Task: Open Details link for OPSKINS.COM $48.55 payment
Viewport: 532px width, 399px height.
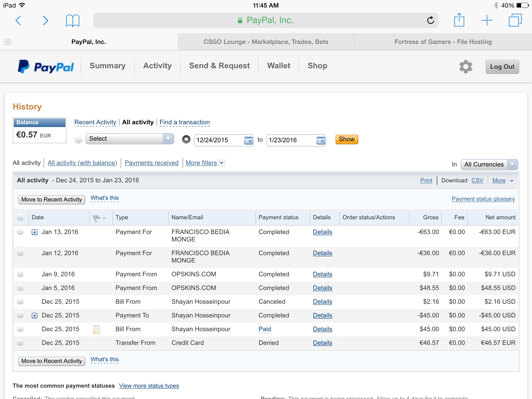Action: (x=322, y=288)
